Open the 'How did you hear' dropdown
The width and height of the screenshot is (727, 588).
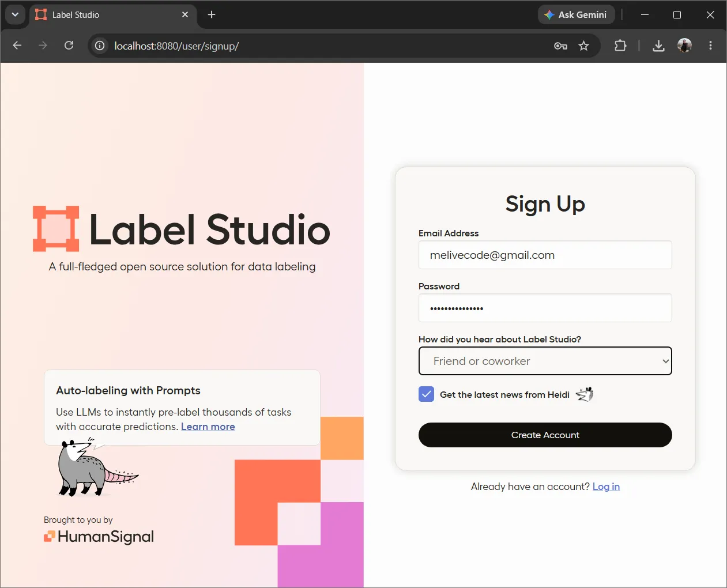[545, 361]
